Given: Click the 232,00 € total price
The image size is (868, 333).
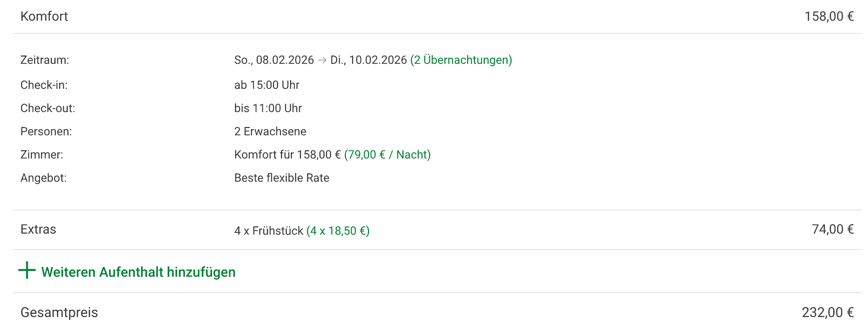Looking at the screenshot, I should point(827,312).
